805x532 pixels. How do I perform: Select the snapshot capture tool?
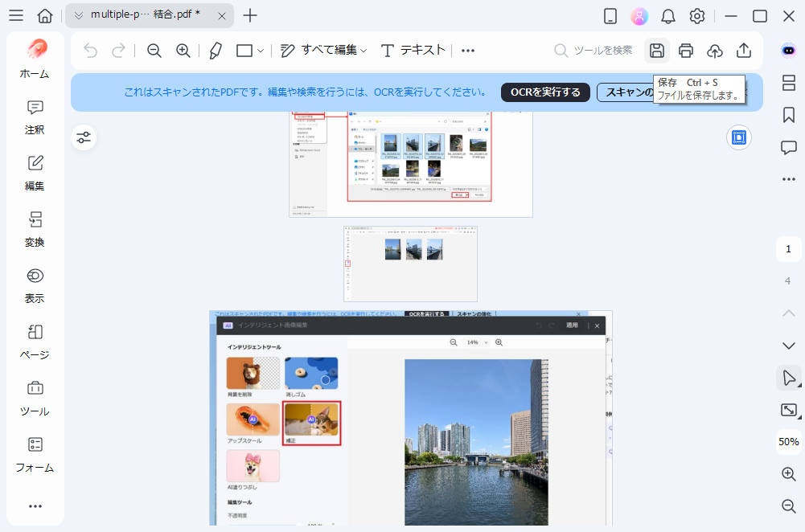pyautogui.click(x=789, y=410)
